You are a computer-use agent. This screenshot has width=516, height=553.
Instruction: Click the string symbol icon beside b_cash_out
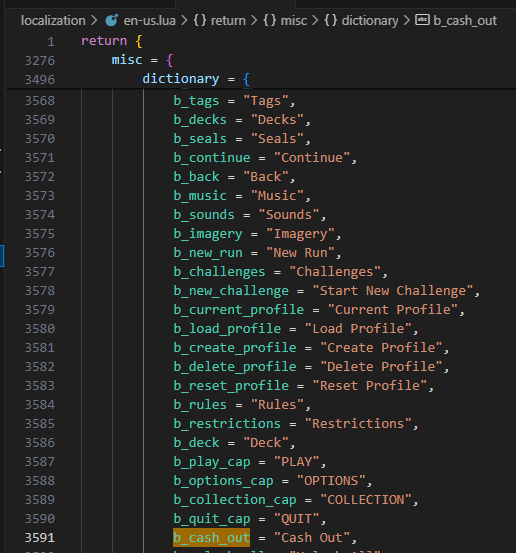pyautogui.click(x=422, y=20)
